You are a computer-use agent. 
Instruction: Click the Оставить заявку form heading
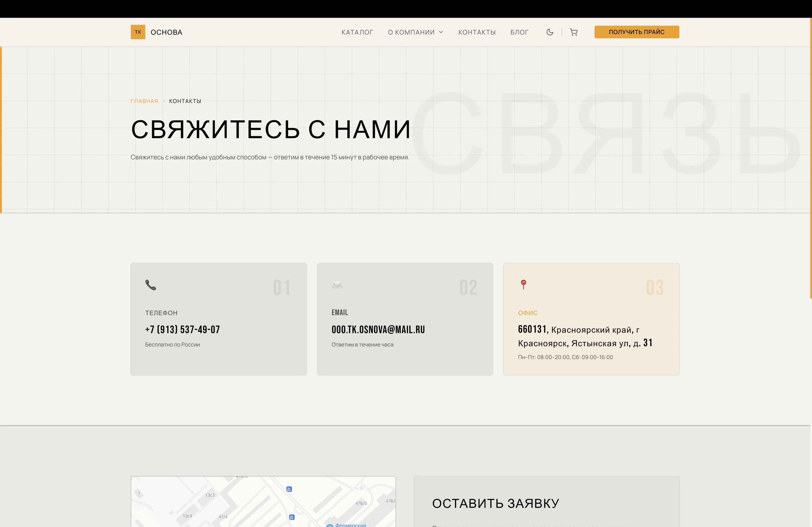coord(495,504)
